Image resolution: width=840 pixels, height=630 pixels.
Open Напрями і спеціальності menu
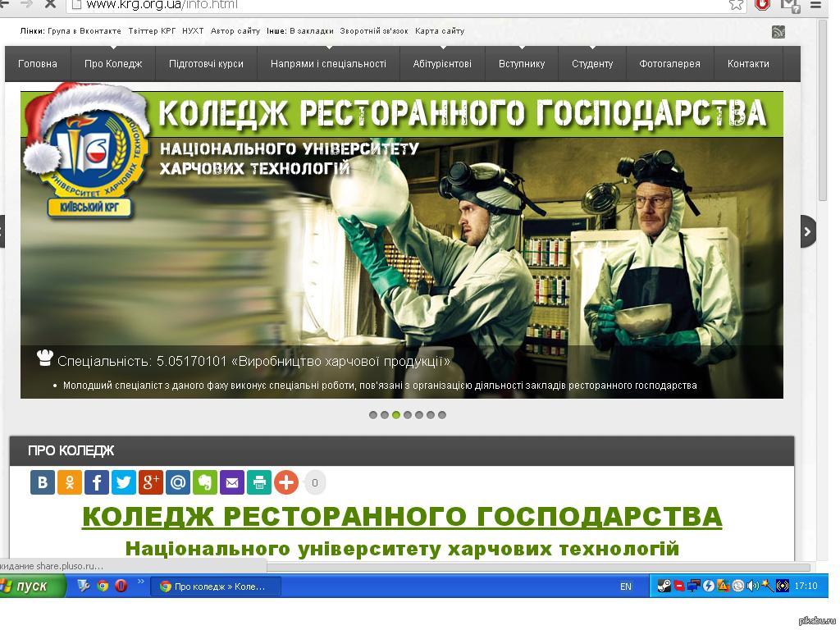point(328,64)
